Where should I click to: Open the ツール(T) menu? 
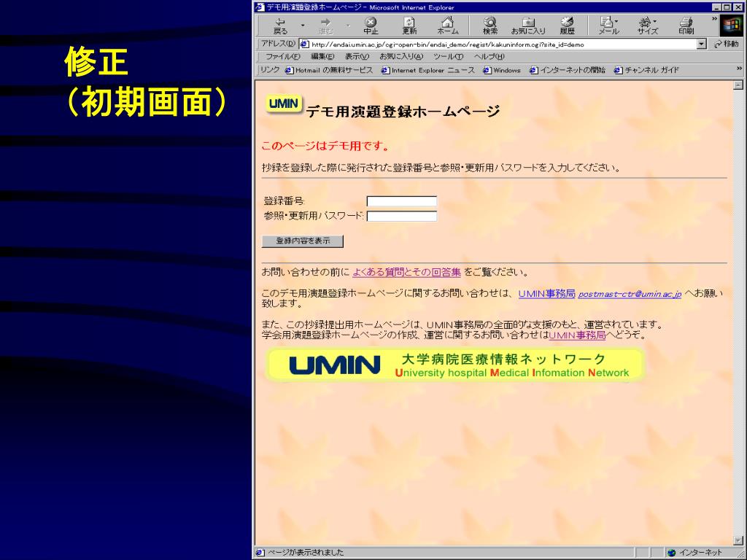(449, 57)
